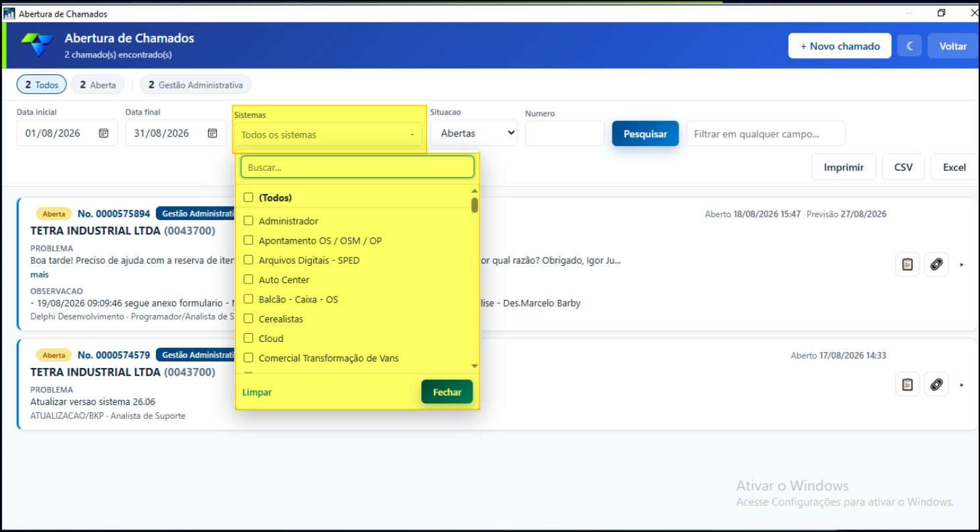Open calendar picker for Data final
The height and width of the screenshot is (532, 980).
[x=212, y=133]
